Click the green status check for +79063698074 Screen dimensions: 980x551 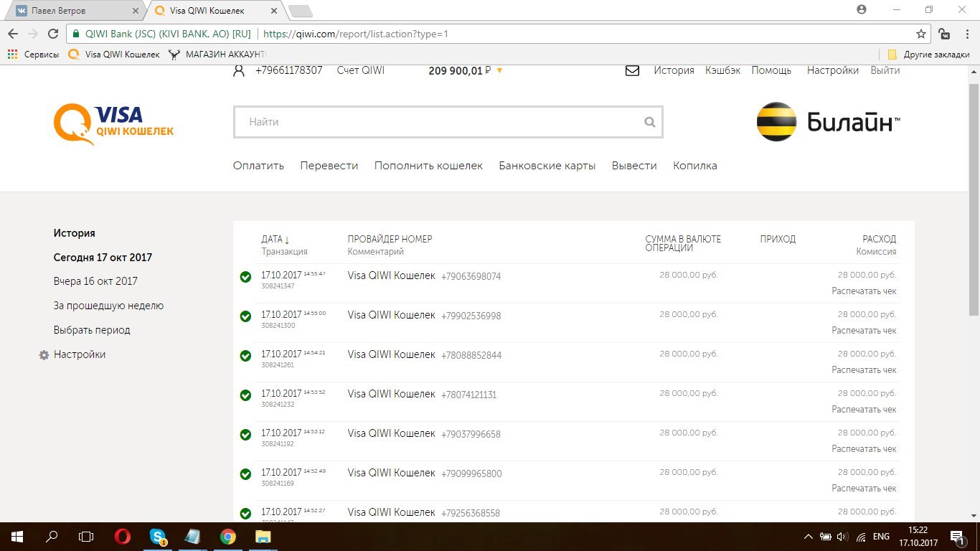(x=245, y=277)
